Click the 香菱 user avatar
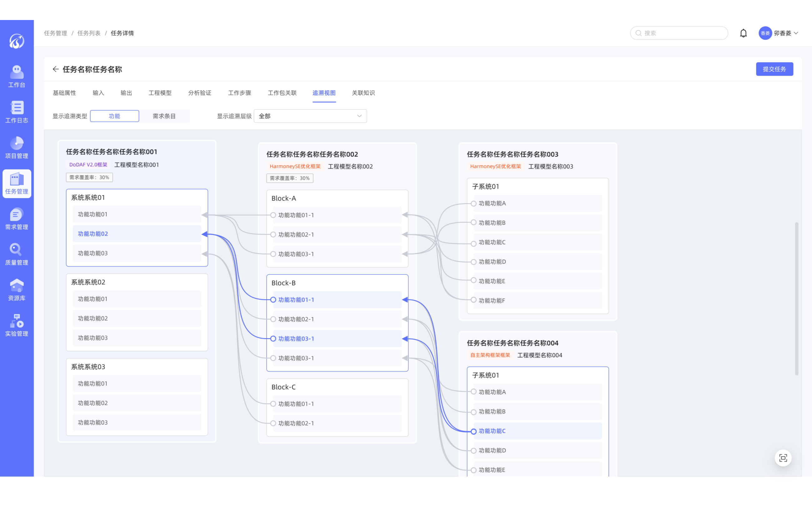 (x=765, y=33)
